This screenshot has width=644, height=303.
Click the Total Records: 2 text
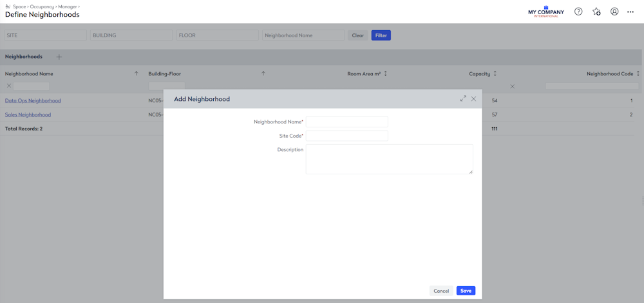24,128
